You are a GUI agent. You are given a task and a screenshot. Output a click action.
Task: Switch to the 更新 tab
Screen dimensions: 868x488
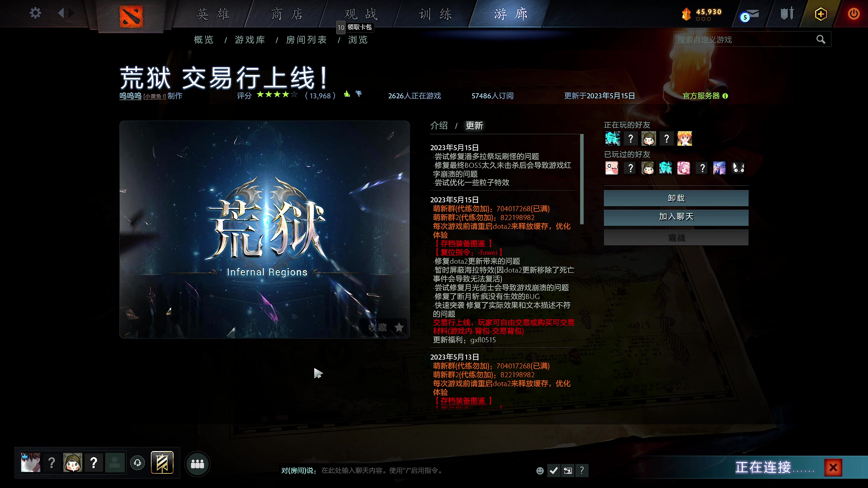click(x=474, y=126)
